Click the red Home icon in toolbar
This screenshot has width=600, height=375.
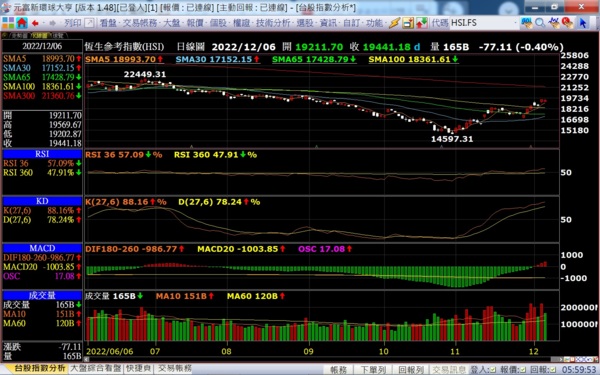(x=22, y=23)
